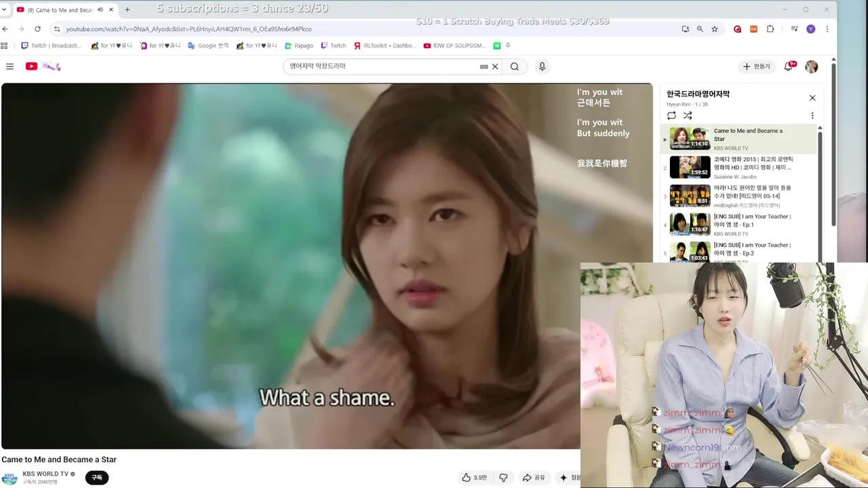
Task: Subscribe with the 구독 button
Action: click(x=97, y=478)
